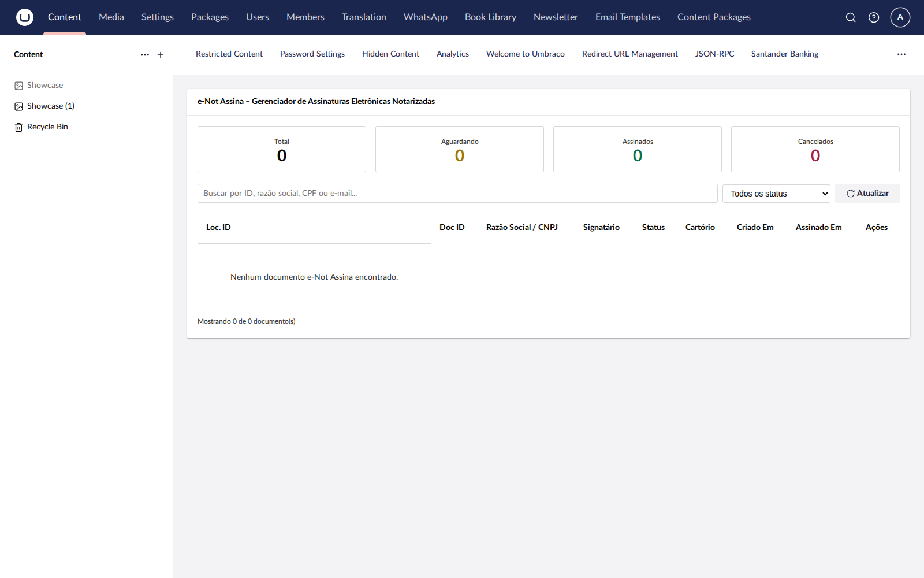Image resolution: width=924 pixels, height=578 pixels.
Task: Open the Email Templates section
Action: point(628,17)
